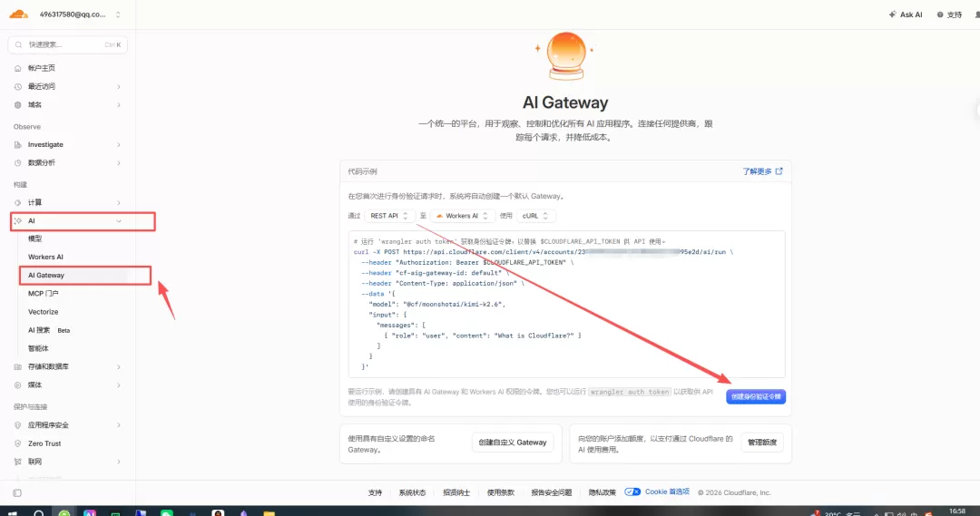Click the icon beside 媒体
980x516 pixels.
coord(17,385)
